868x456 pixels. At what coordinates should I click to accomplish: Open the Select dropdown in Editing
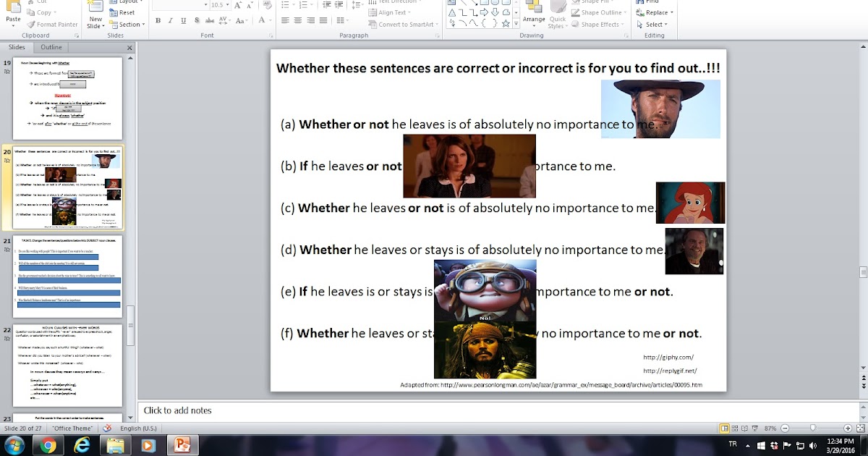coord(653,24)
